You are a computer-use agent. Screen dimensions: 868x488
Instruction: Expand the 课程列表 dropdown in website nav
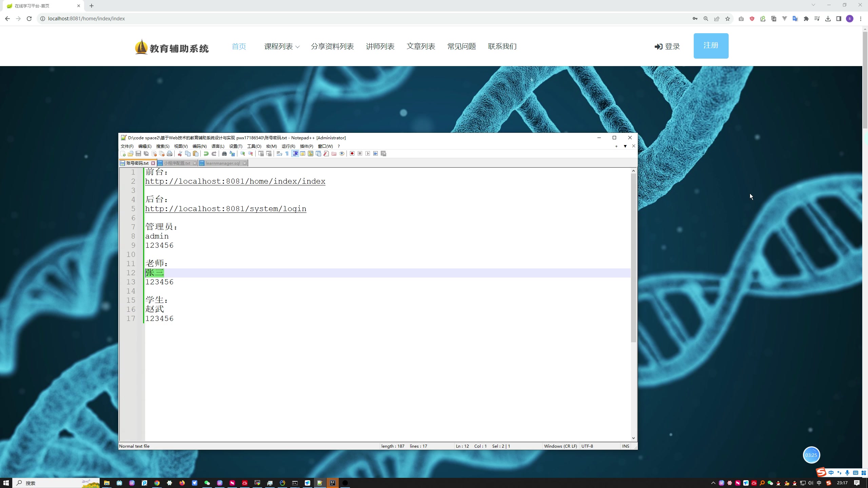pos(282,46)
